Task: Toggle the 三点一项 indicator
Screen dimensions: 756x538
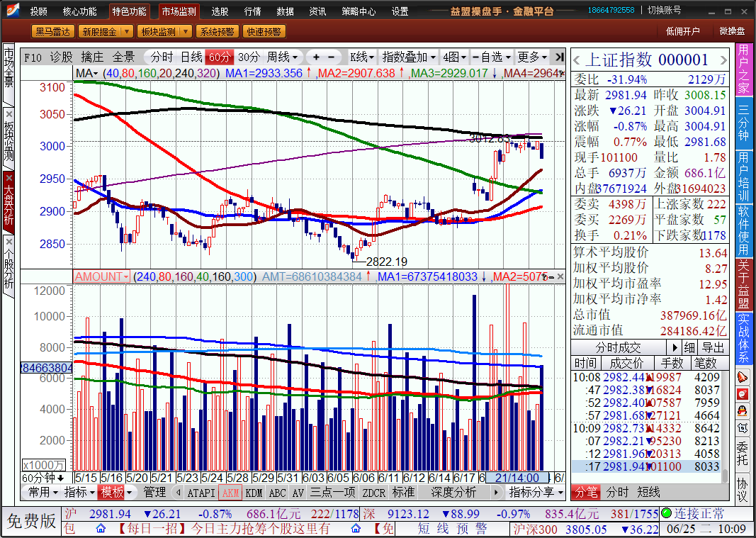Action: 333,493
